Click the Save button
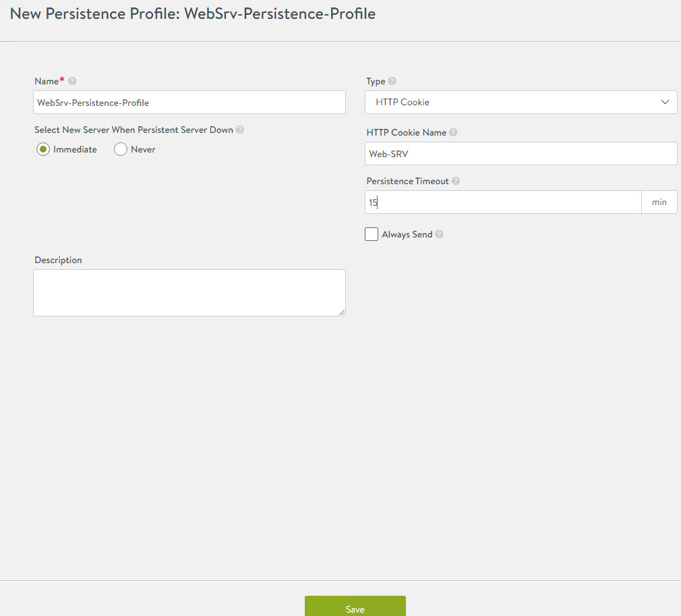The image size is (681, 616). [x=355, y=607]
